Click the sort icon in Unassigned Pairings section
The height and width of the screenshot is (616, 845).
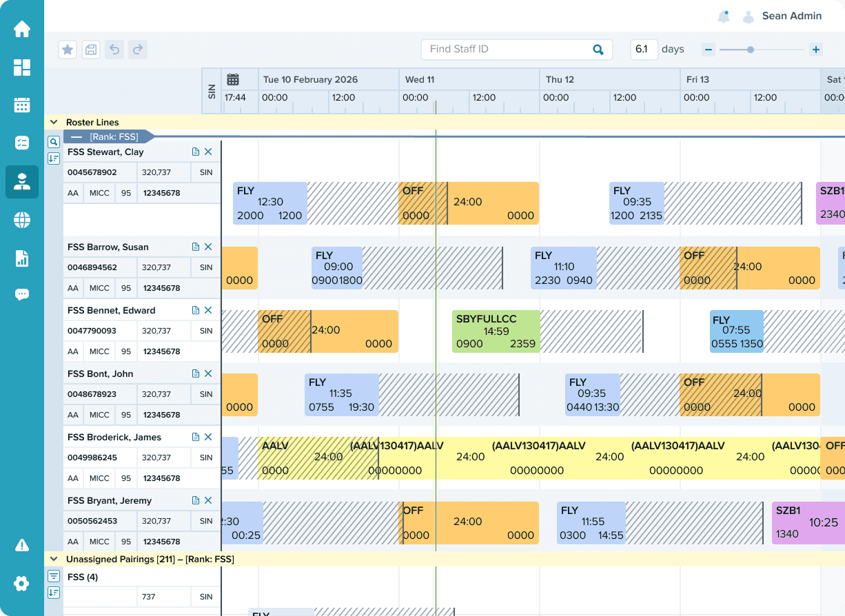coord(53,593)
